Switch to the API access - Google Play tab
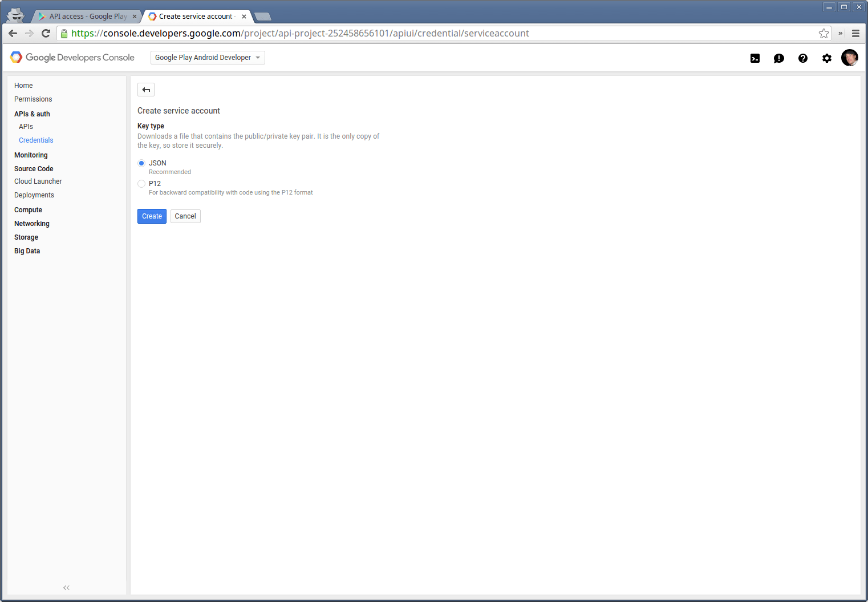 point(88,17)
